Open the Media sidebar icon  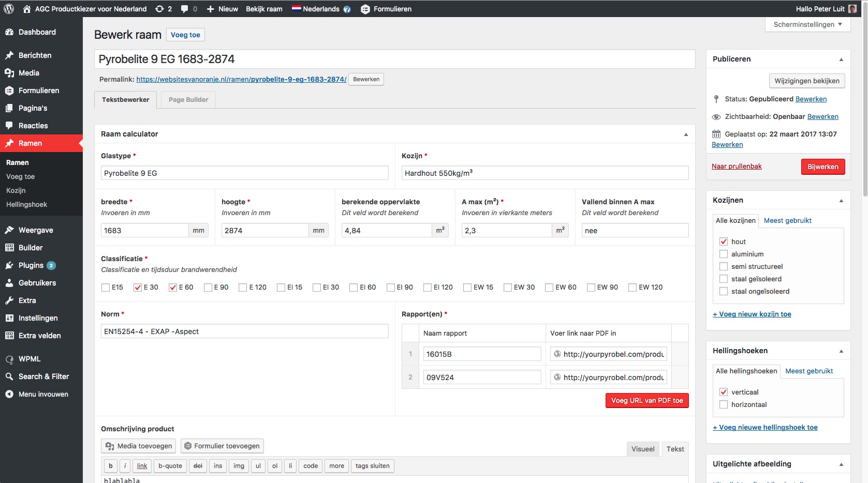9,73
